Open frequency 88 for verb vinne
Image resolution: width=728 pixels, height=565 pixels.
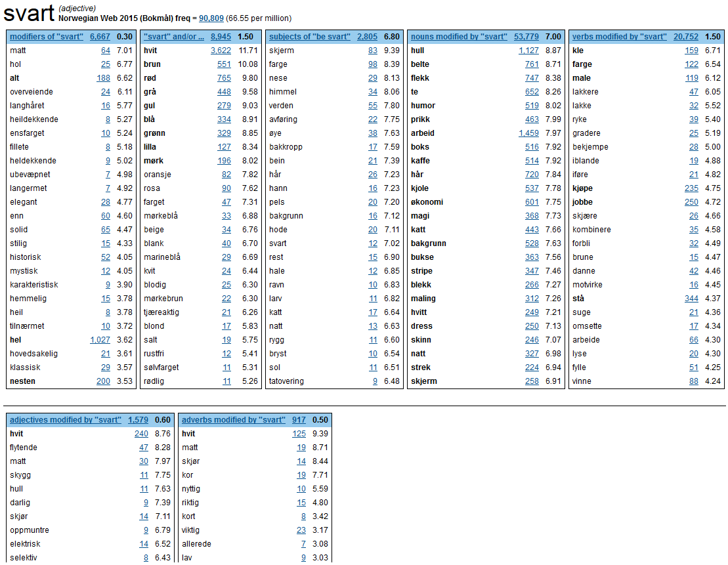pyautogui.click(x=694, y=381)
